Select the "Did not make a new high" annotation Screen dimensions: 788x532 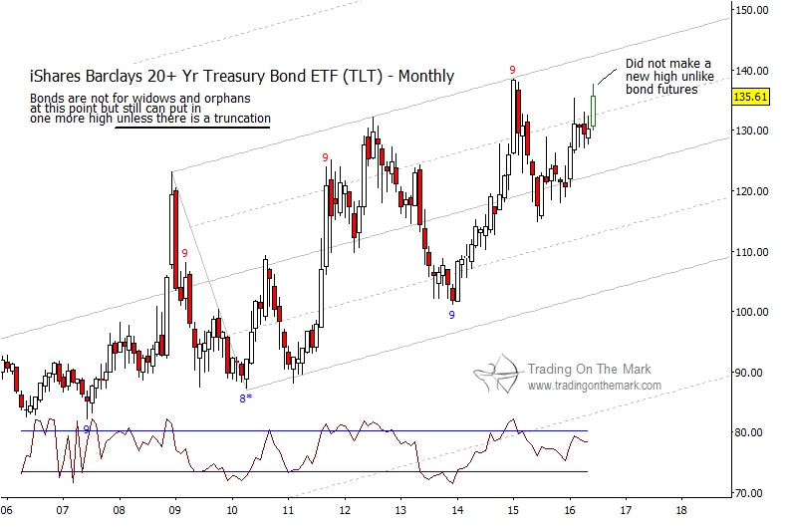[669, 77]
